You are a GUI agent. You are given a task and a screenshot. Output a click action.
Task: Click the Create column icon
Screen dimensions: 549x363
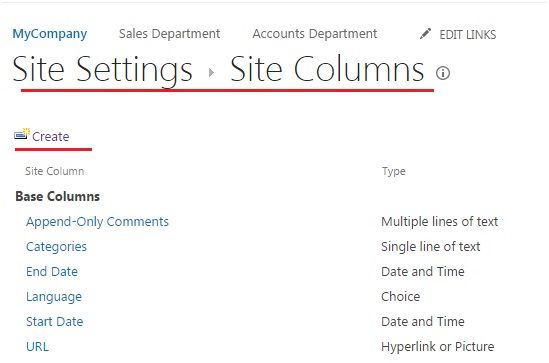tap(22, 134)
